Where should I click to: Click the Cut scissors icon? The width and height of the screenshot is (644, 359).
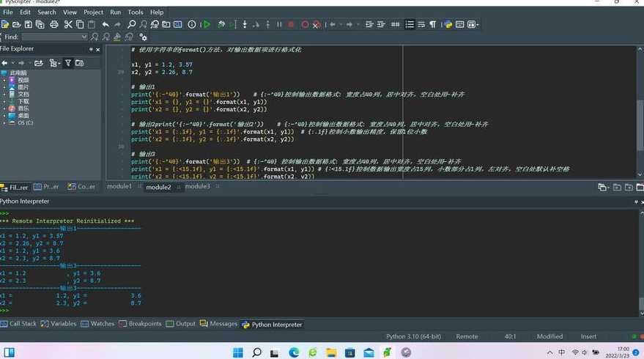tap(68, 25)
